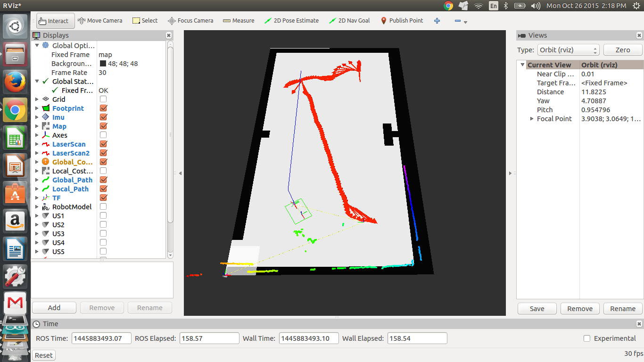Click Remove in the Views panel
The image size is (644, 362).
pyautogui.click(x=580, y=309)
